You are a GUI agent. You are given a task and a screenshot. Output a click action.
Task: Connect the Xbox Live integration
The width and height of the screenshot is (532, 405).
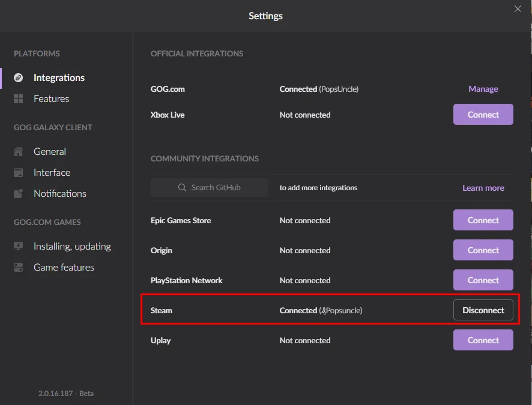[x=483, y=115]
